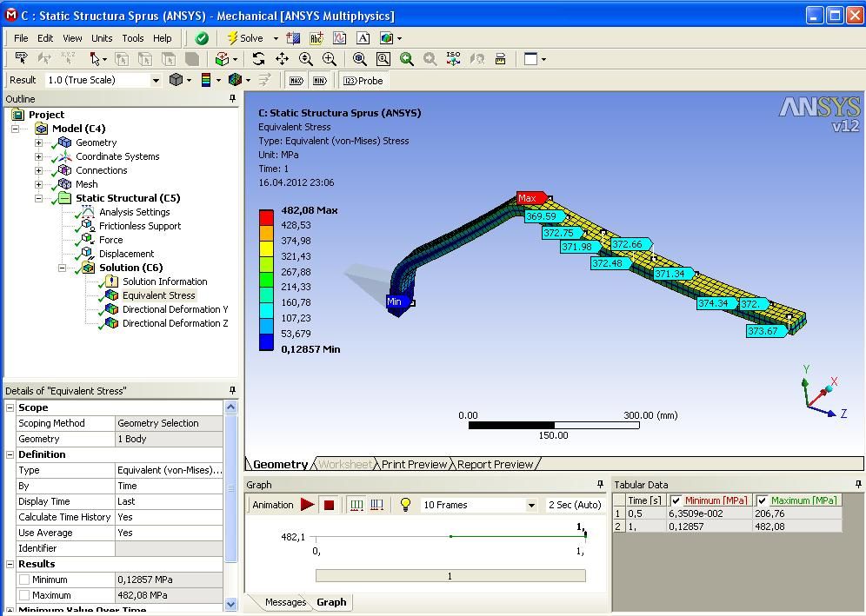Select Frictionless Support in outline

coord(140,226)
